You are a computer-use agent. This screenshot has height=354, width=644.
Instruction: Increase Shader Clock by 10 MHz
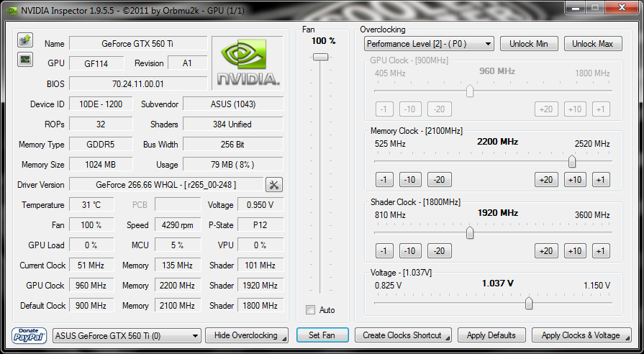pos(575,250)
